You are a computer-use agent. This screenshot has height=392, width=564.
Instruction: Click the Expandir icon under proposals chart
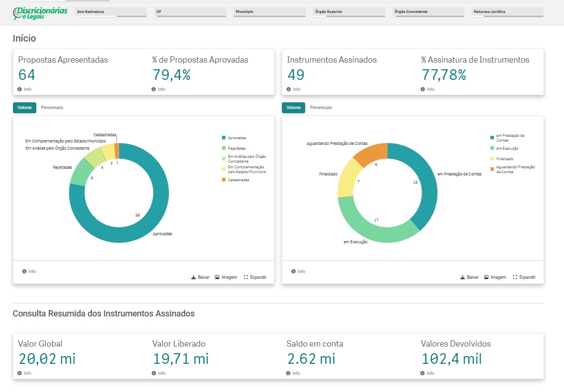coord(246,277)
